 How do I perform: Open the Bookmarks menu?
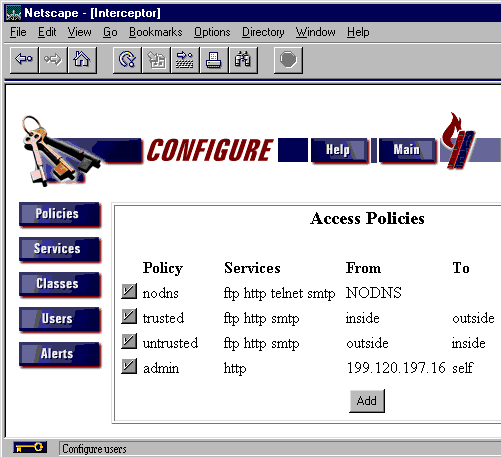click(156, 32)
